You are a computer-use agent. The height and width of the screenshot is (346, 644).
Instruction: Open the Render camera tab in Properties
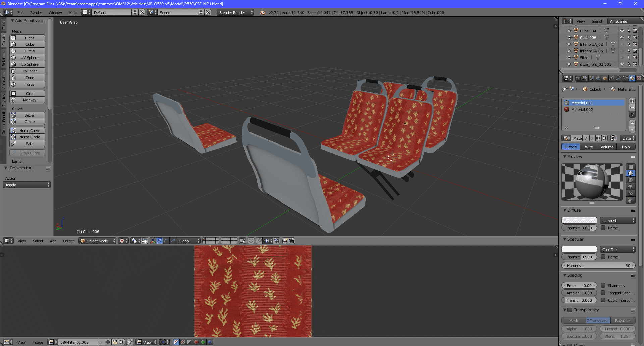point(578,78)
